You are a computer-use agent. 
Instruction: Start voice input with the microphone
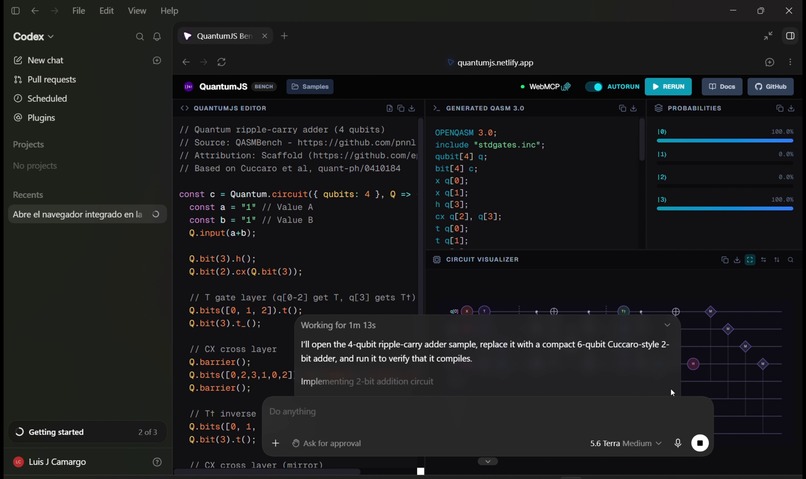pyautogui.click(x=678, y=443)
